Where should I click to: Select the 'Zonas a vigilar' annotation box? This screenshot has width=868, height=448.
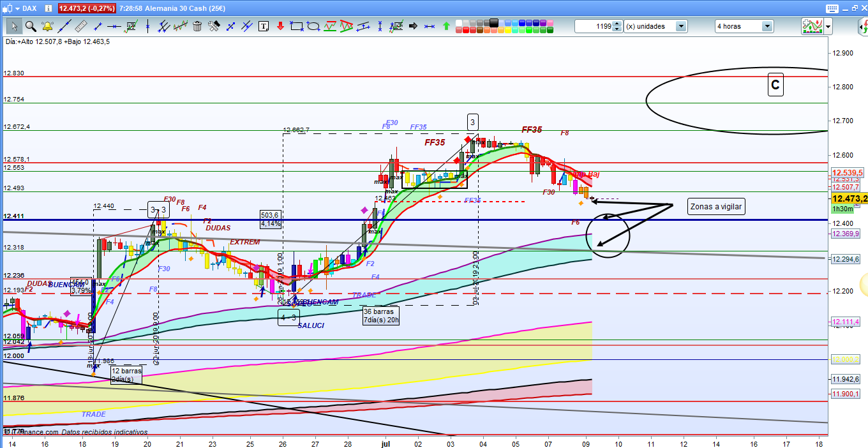[716, 206]
